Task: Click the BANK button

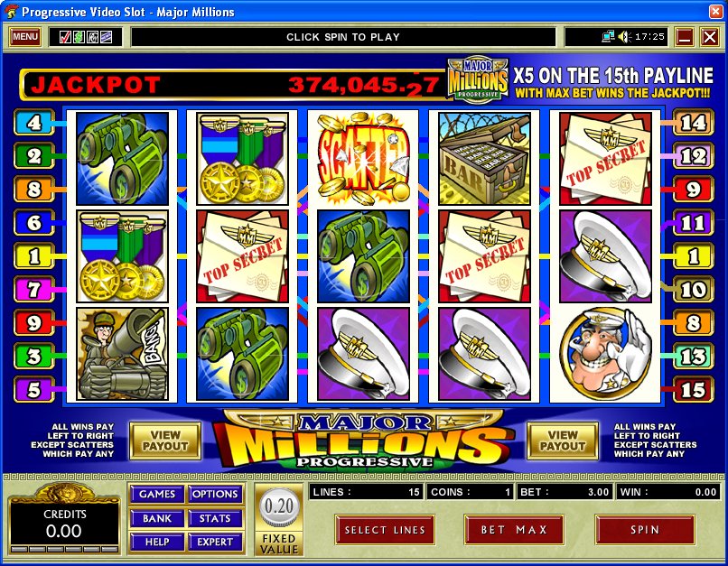Action: [x=157, y=518]
